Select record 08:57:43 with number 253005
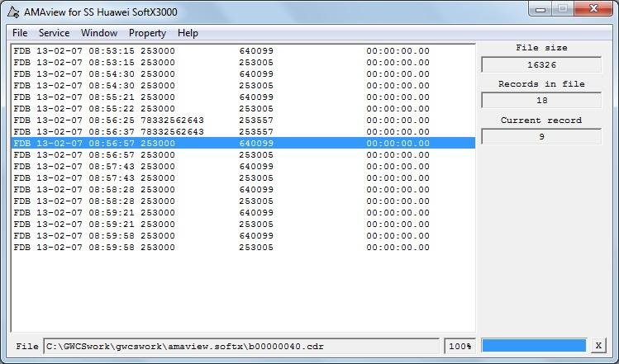This screenshot has width=619, height=364. [x=243, y=177]
